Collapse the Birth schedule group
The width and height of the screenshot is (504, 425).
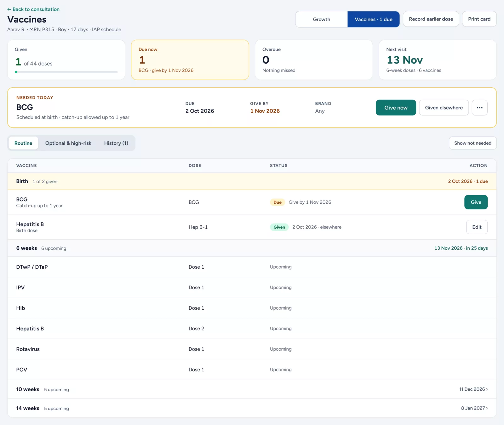point(252,181)
